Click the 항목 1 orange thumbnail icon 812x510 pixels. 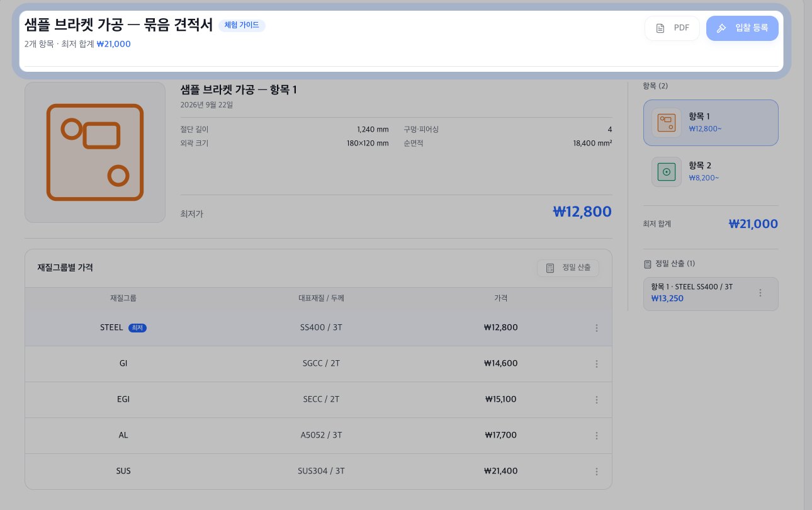[x=667, y=123]
